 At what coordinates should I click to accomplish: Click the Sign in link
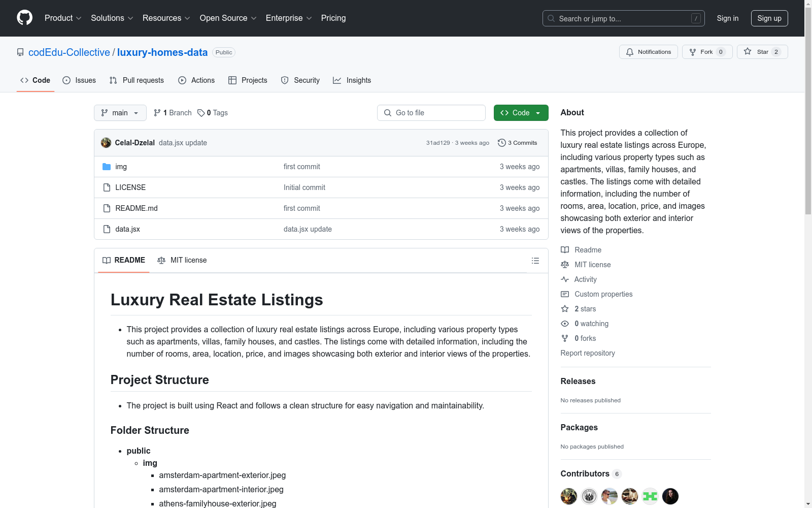pyautogui.click(x=728, y=18)
